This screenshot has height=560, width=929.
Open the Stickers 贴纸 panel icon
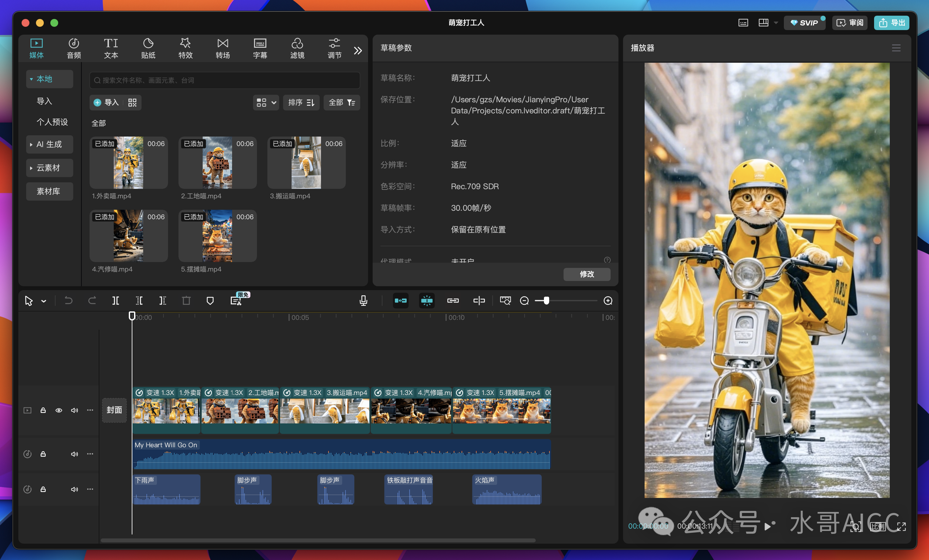click(148, 48)
